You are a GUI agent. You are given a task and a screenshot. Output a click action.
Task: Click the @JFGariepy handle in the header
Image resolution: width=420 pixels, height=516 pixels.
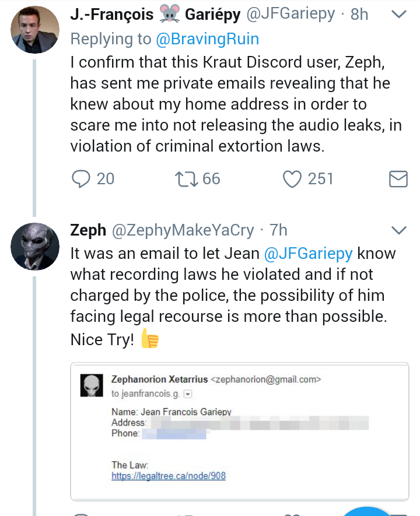pos(290,14)
